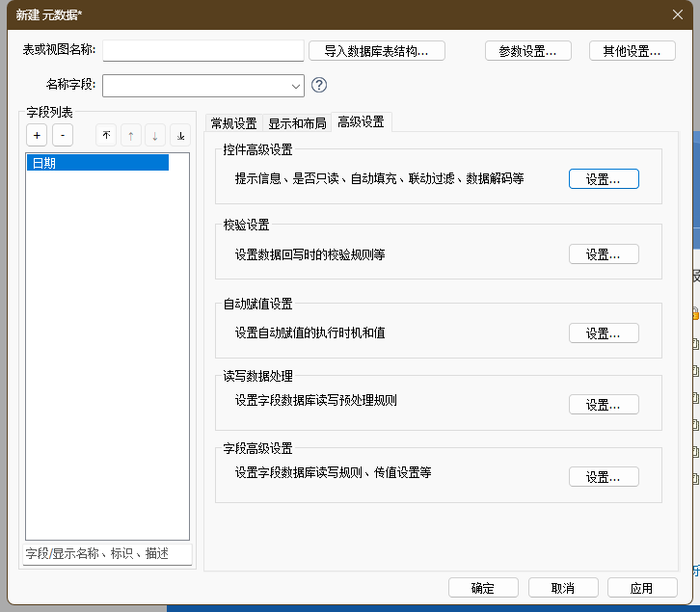Viewport: 700px width, 612px height.
Task: Close the 新建 元数据 dialog
Action: pyautogui.click(x=678, y=13)
